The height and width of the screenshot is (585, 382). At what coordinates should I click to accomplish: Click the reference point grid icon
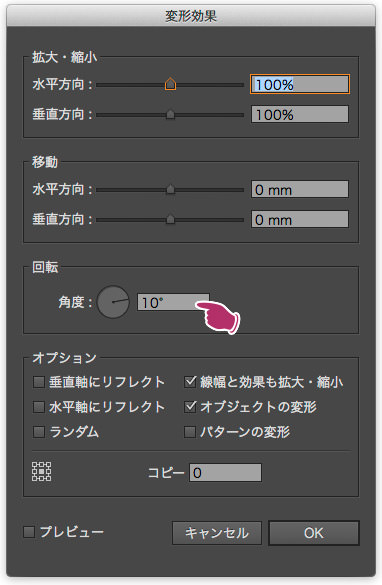[41, 472]
